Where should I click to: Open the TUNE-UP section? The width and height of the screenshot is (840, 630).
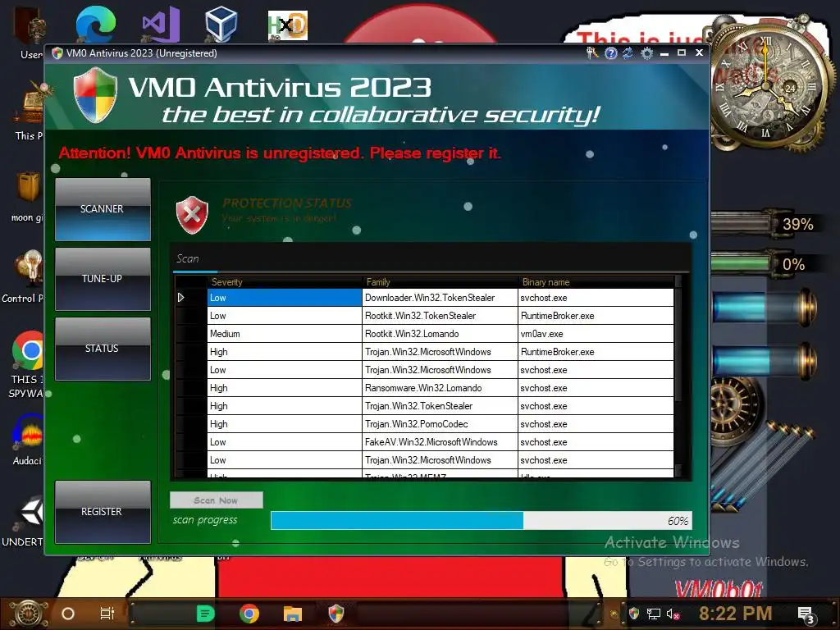103,279
